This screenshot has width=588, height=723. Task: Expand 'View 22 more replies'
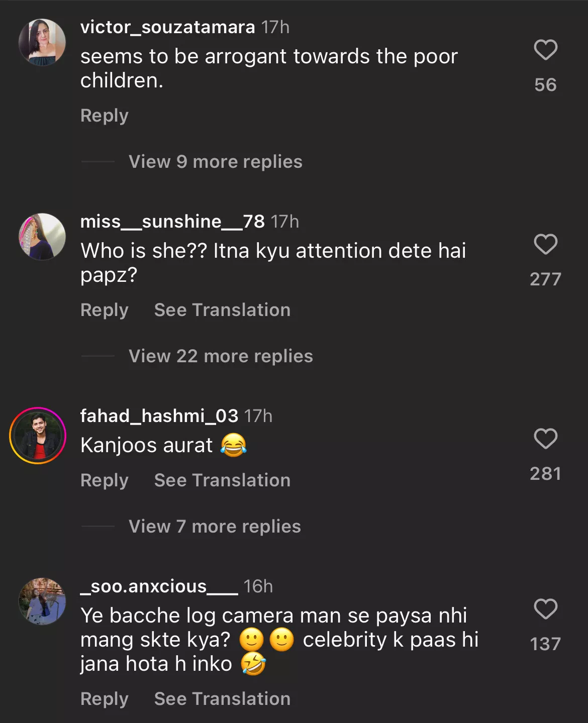221,356
